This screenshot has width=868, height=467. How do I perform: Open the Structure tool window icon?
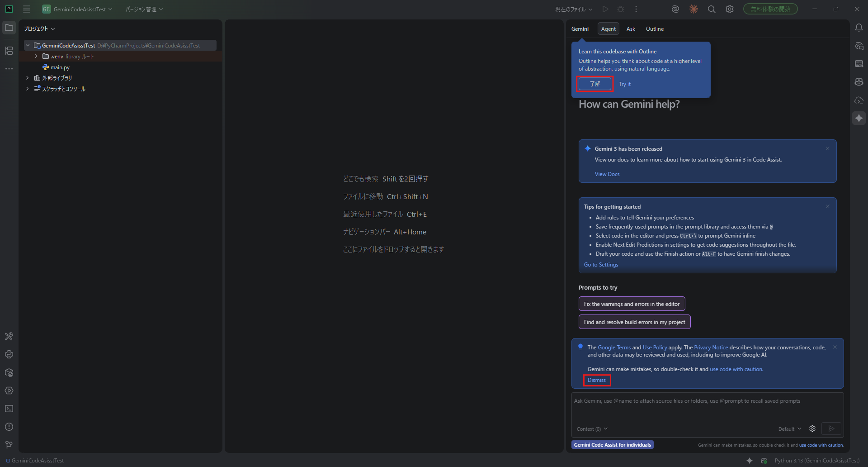click(9, 51)
